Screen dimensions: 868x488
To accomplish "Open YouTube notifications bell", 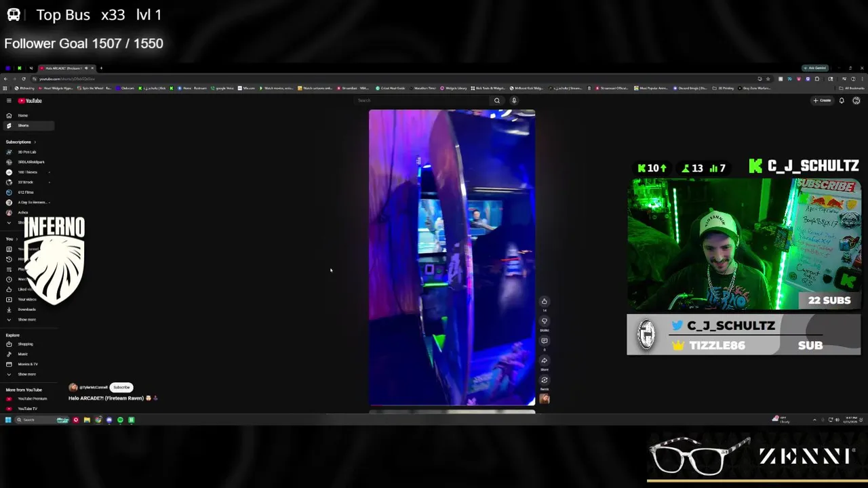I will click(x=842, y=100).
